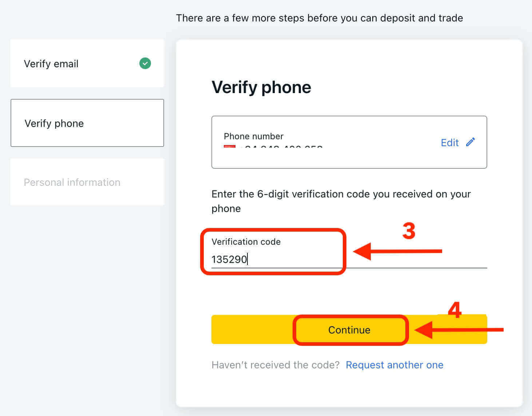532x416 pixels.
Task: Click the few more steps intro text
Action: point(319,18)
